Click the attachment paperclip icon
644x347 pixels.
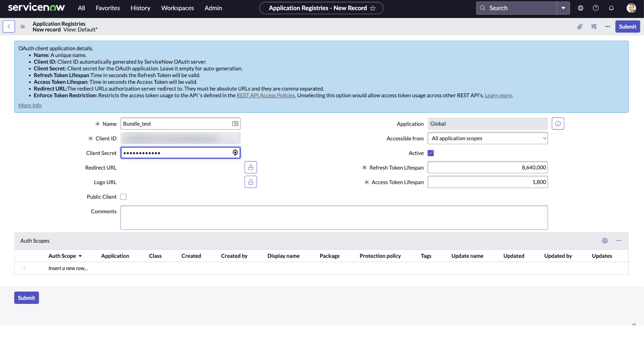580,26
